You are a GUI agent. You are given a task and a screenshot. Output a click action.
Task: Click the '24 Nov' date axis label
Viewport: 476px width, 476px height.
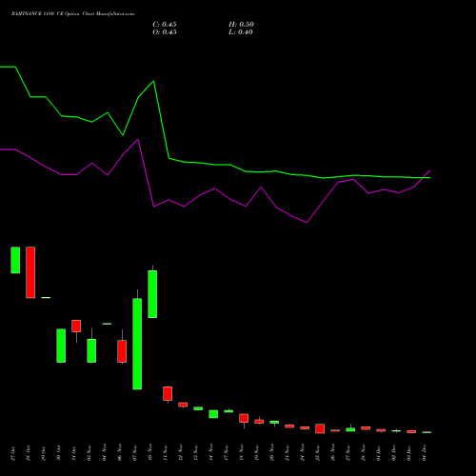[303, 453]
